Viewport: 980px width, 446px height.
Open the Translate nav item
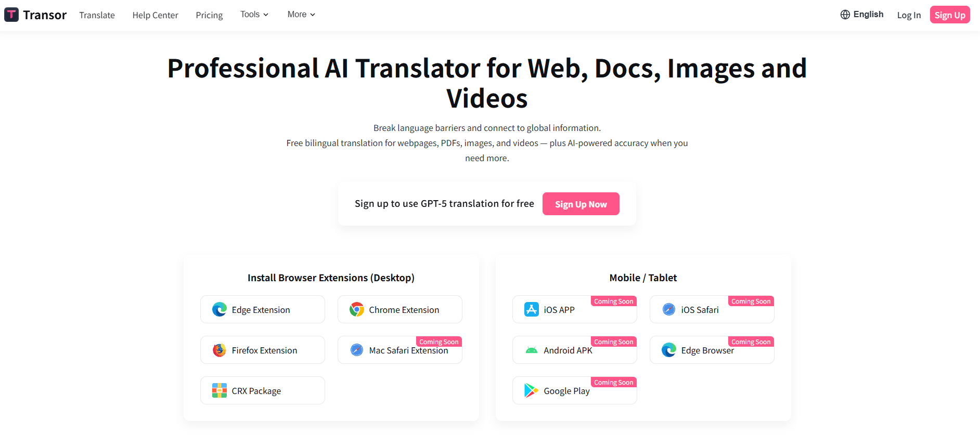point(97,15)
